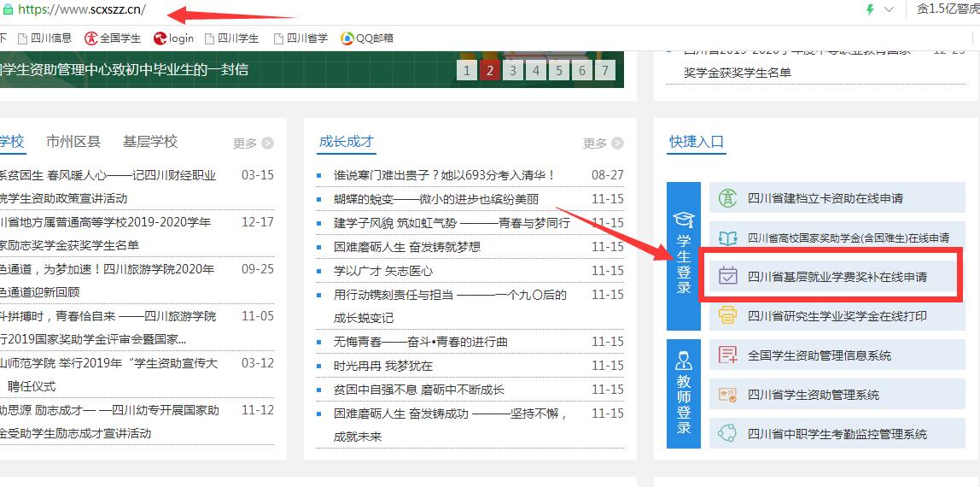Click the 四川省学生资助管理系统 icon
The width and height of the screenshot is (980, 487).
[x=727, y=395]
